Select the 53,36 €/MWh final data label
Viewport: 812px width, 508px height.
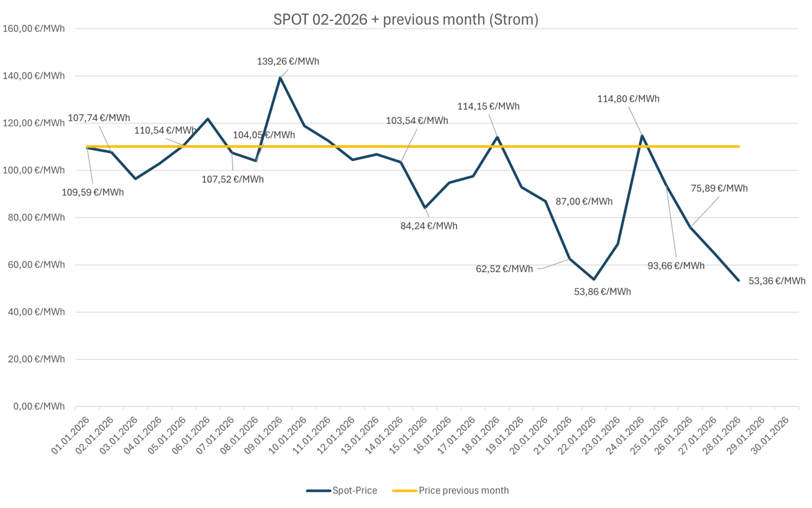[x=777, y=281]
